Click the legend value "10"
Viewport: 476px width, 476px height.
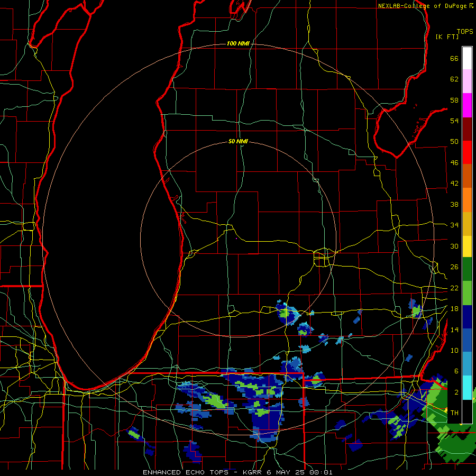pos(454,350)
